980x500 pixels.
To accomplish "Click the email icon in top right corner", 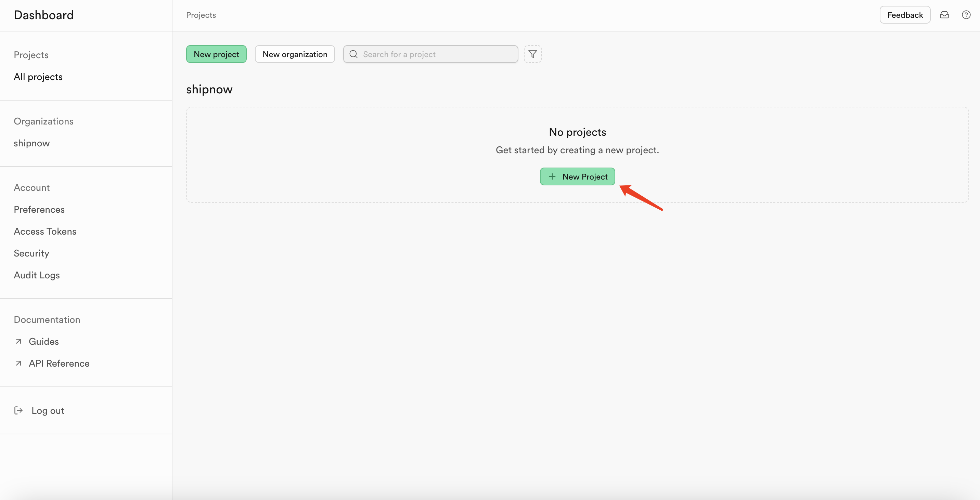I will click(x=945, y=15).
